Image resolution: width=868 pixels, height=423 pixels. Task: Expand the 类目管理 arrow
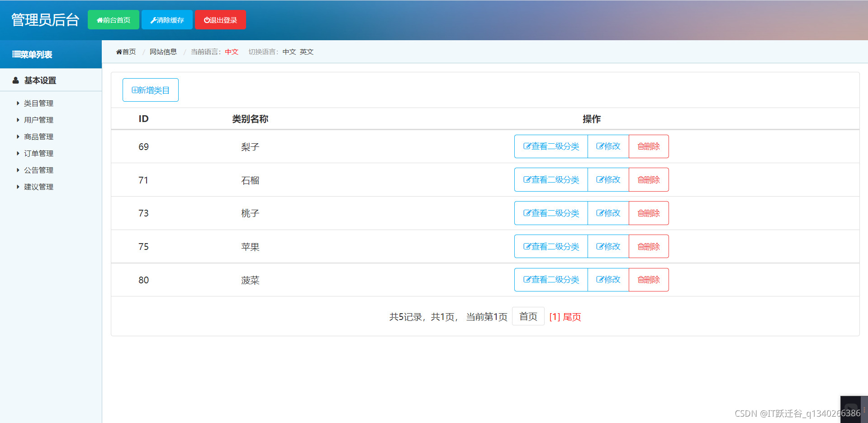tap(18, 103)
